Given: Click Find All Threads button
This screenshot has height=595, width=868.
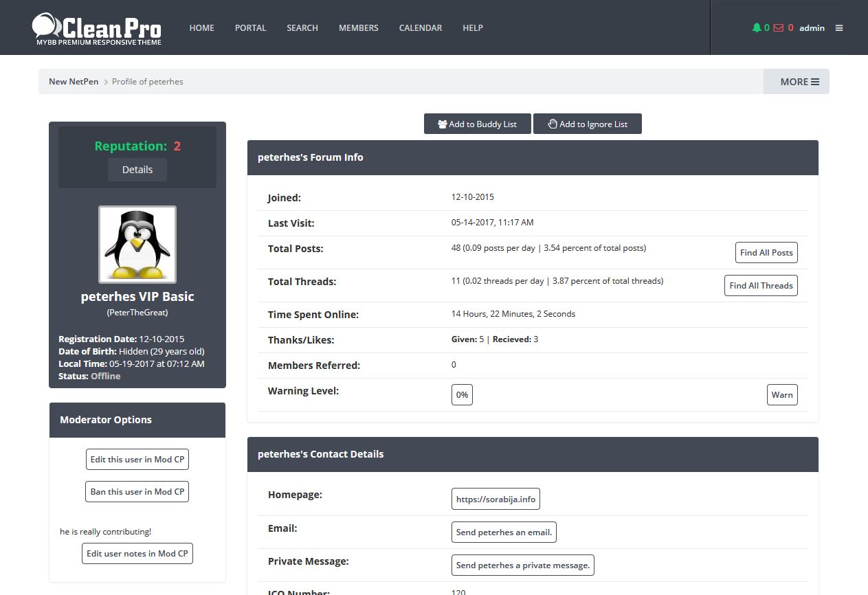Looking at the screenshot, I should point(761,286).
